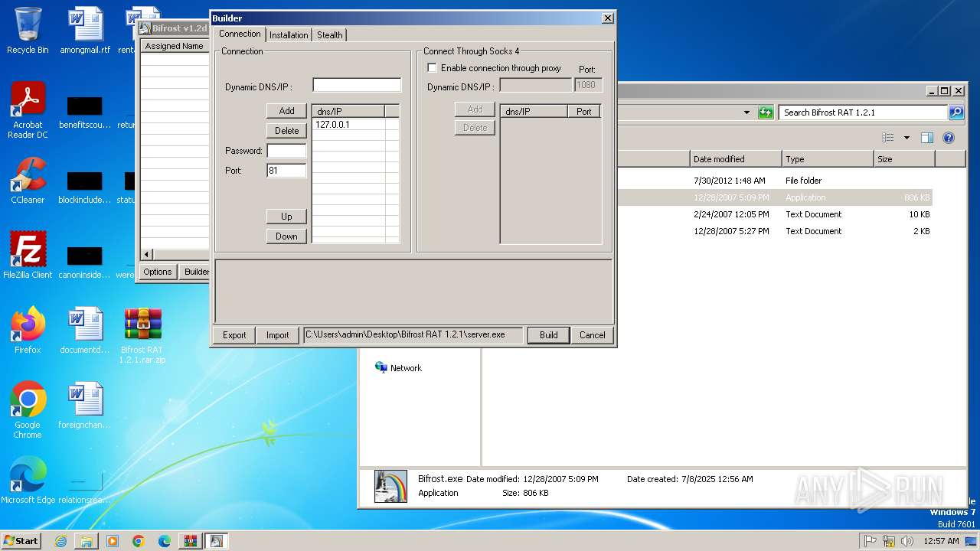Viewport: 980px width, 551px height.
Task: Click Internet Explorer taskbar icon
Action: pos(60,541)
